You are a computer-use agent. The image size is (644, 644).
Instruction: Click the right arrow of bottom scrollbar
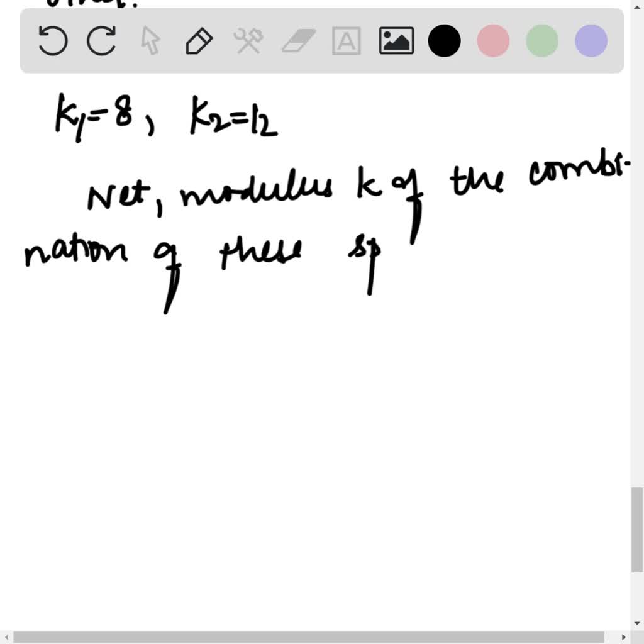623,638
